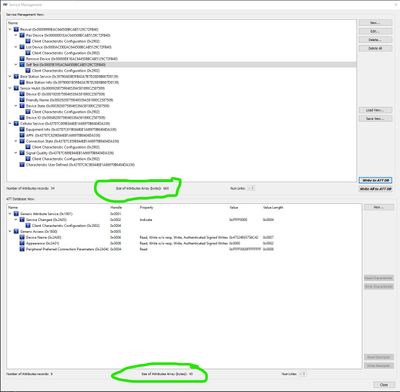
Task: Click the Read property of Peripheral Preferred row
Action: (144, 249)
